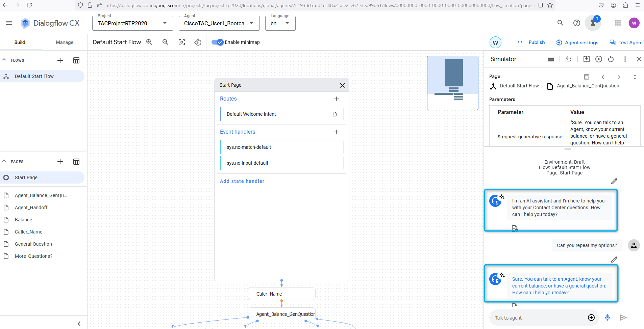
Task: Save simulator conversation as test case
Action: pyautogui.click(x=587, y=59)
